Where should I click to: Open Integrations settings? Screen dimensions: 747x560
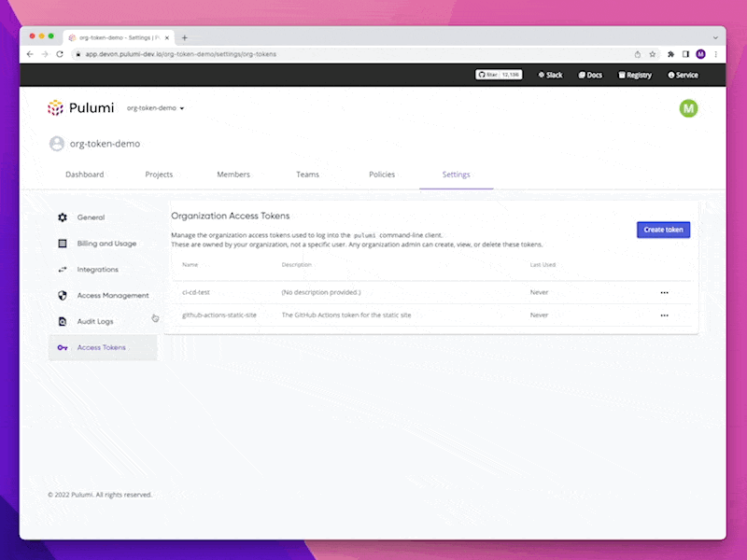click(x=103, y=270)
